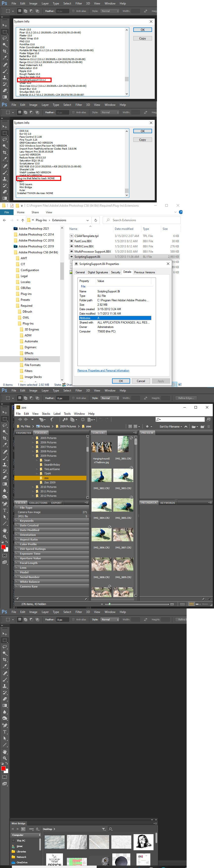
Task: Open the Mini Bridge search icon
Action: 110,829
